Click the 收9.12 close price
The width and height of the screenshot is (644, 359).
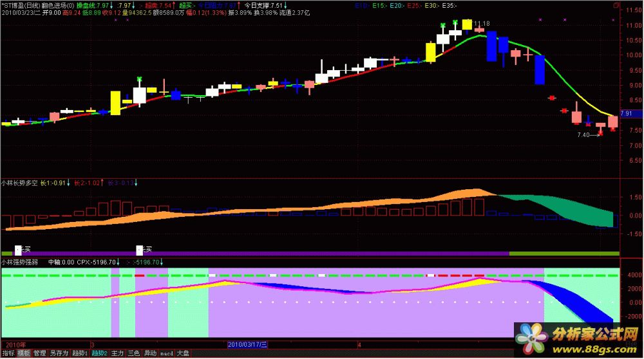point(111,13)
